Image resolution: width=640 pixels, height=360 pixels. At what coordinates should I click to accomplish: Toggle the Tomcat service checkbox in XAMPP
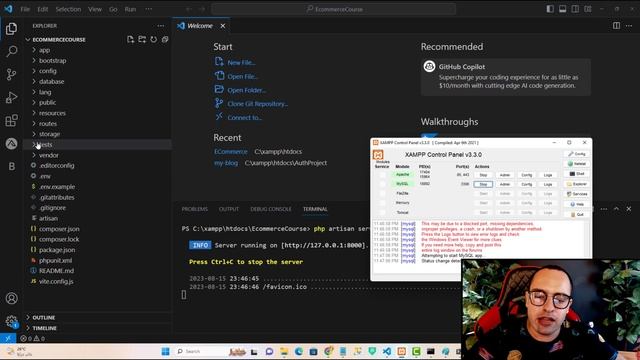(382, 212)
